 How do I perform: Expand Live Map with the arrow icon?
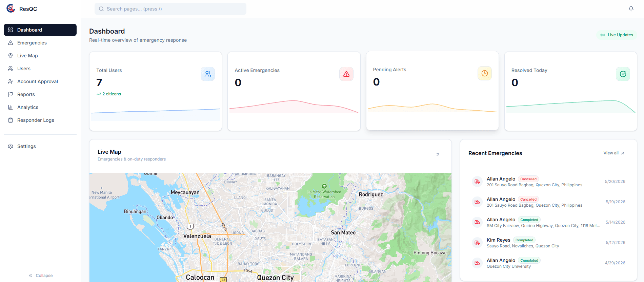[x=438, y=155]
